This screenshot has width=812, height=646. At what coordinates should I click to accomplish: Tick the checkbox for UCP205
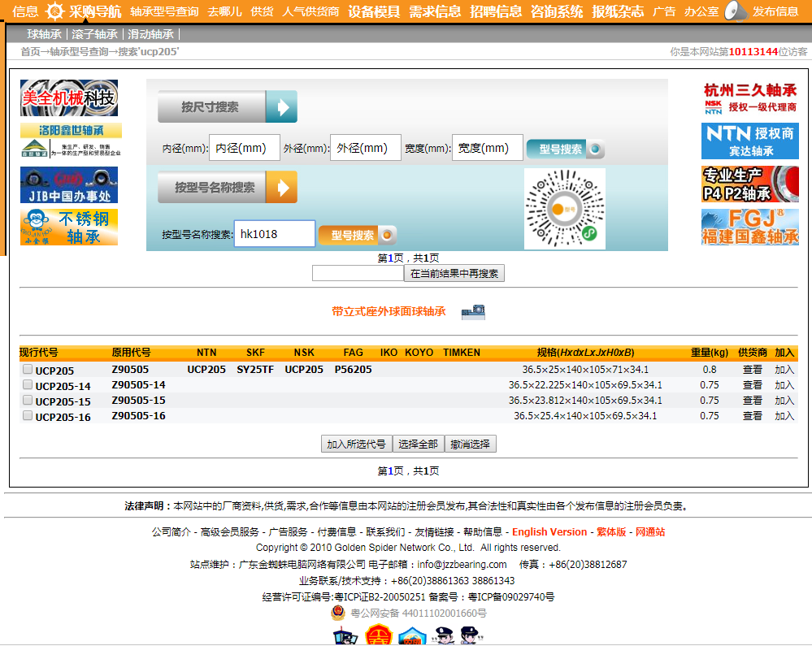tap(28, 370)
